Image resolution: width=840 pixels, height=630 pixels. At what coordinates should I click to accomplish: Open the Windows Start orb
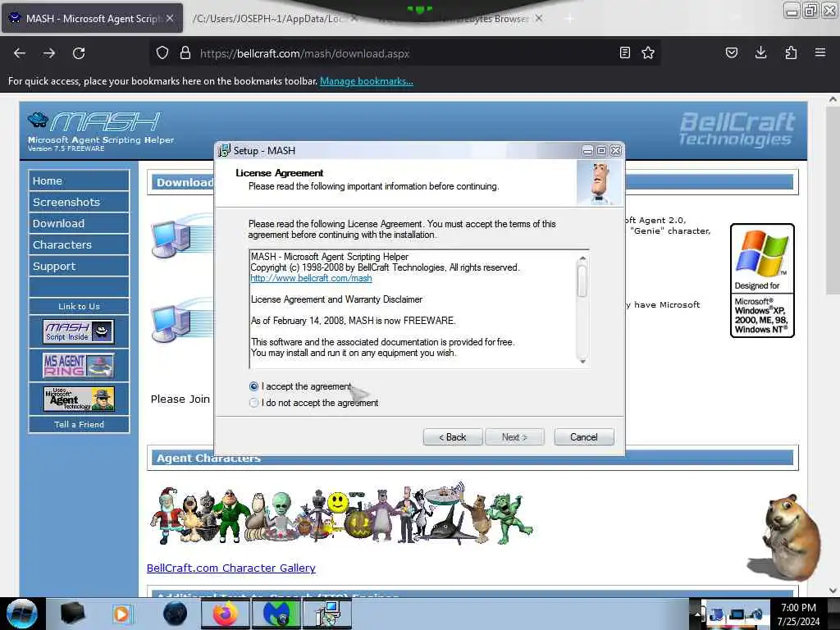[22, 614]
